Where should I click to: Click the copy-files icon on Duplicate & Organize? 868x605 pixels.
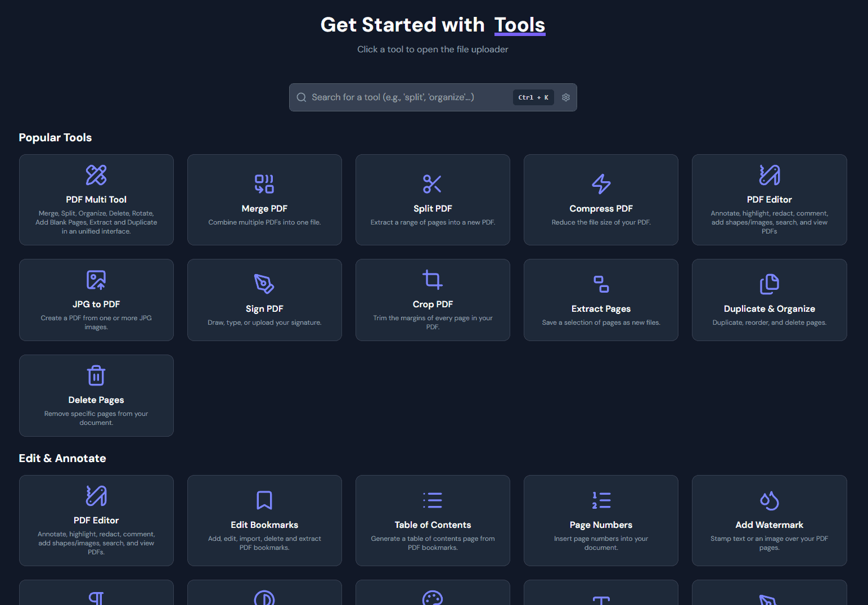click(x=770, y=284)
